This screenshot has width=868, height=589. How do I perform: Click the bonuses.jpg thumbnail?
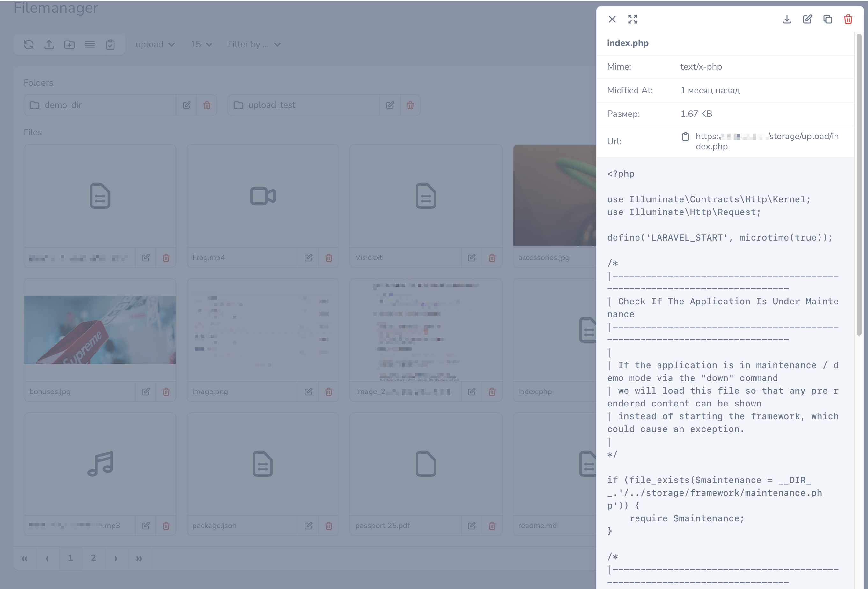pyautogui.click(x=100, y=330)
